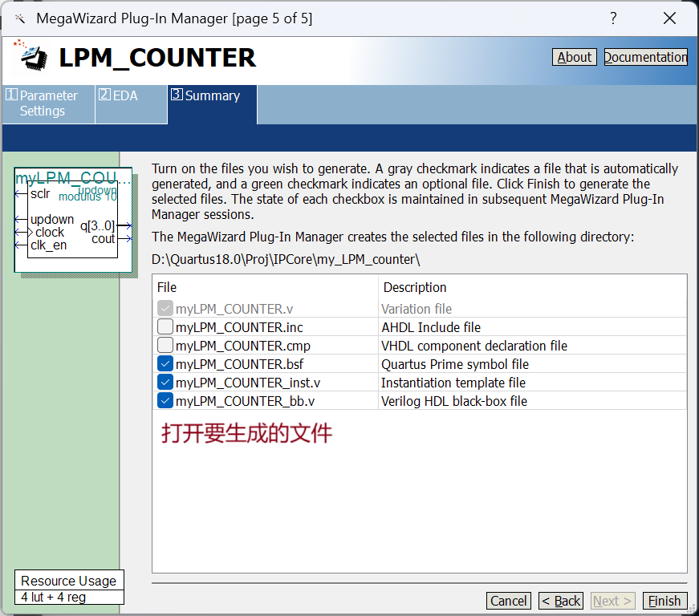
Task: Open the Documentation button
Action: point(645,57)
